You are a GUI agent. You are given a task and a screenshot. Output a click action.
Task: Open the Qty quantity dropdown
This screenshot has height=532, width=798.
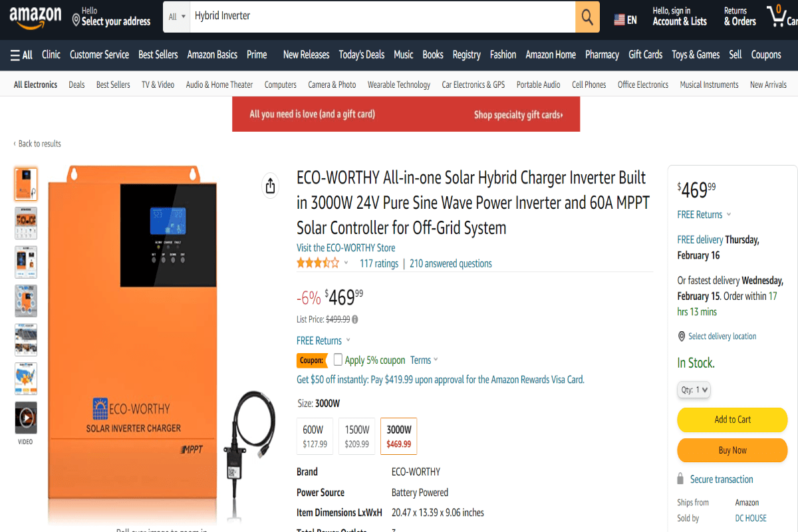(x=694, y=390)
